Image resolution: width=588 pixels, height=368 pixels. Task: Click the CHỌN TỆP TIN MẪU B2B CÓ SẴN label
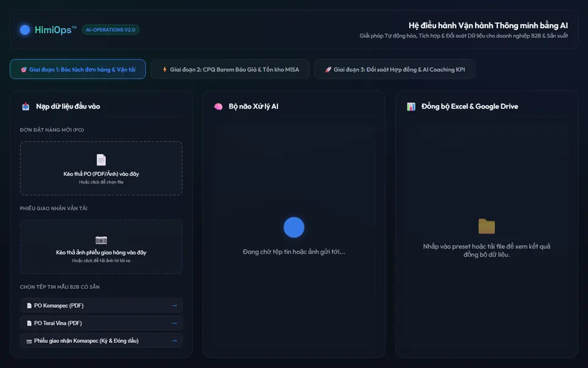[59, 287]
